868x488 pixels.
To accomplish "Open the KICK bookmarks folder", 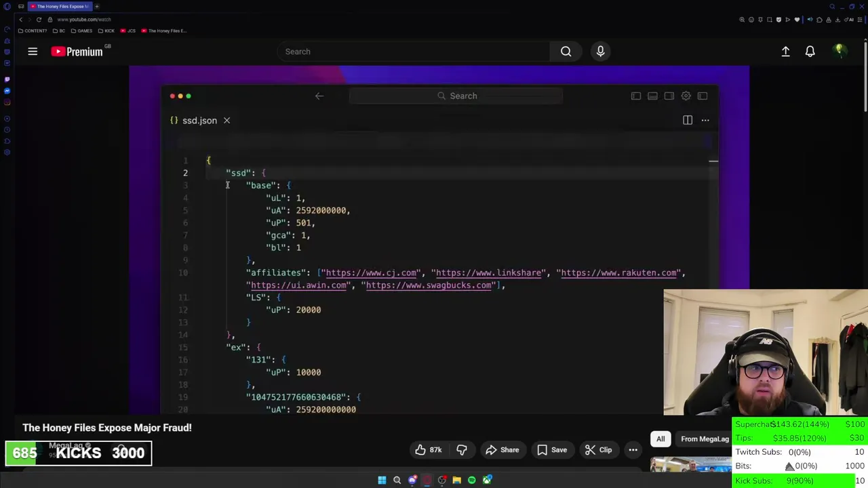I will tap(106, 30).
